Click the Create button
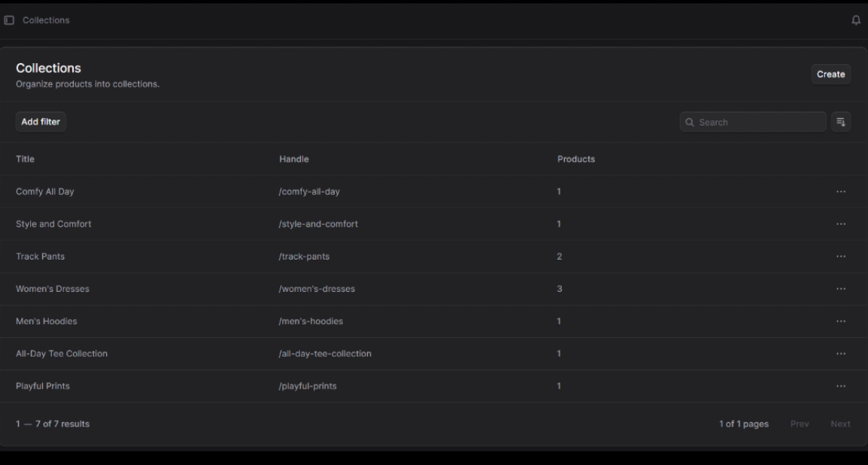Screen dimensions: 868x465 830,74
